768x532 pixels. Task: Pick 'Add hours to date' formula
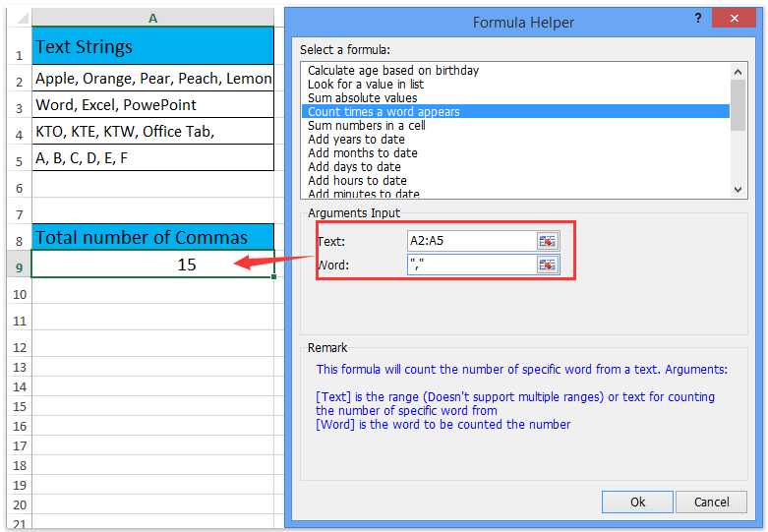click(357, 181)
